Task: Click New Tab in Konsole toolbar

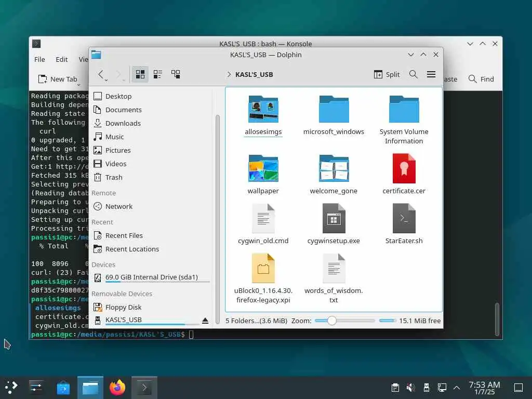Action: (58, 79)
